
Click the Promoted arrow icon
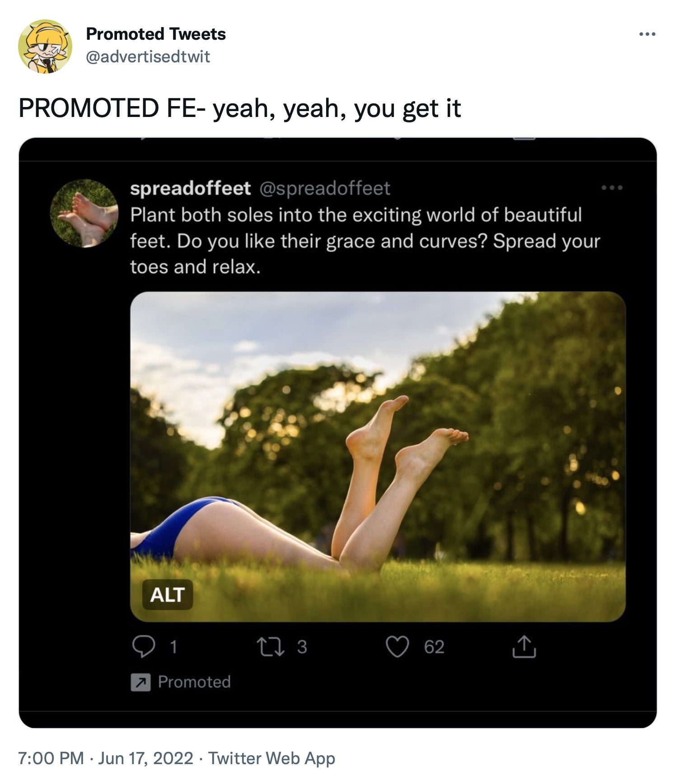[x=140, y=682]
